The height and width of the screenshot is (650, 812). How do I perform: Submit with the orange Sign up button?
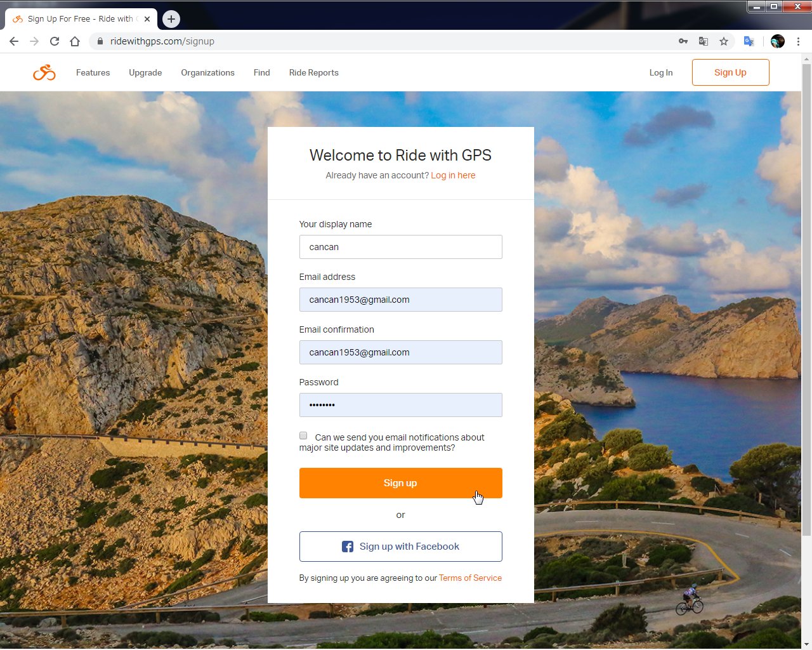click(400, 483)
